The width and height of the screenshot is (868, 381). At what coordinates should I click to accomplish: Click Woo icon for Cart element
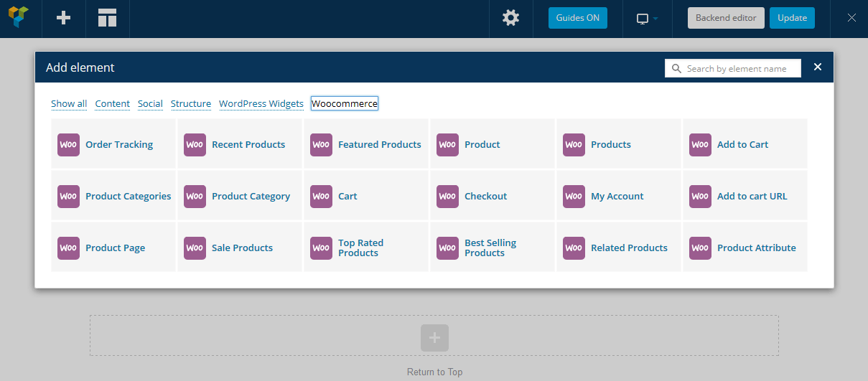point(322,196)
